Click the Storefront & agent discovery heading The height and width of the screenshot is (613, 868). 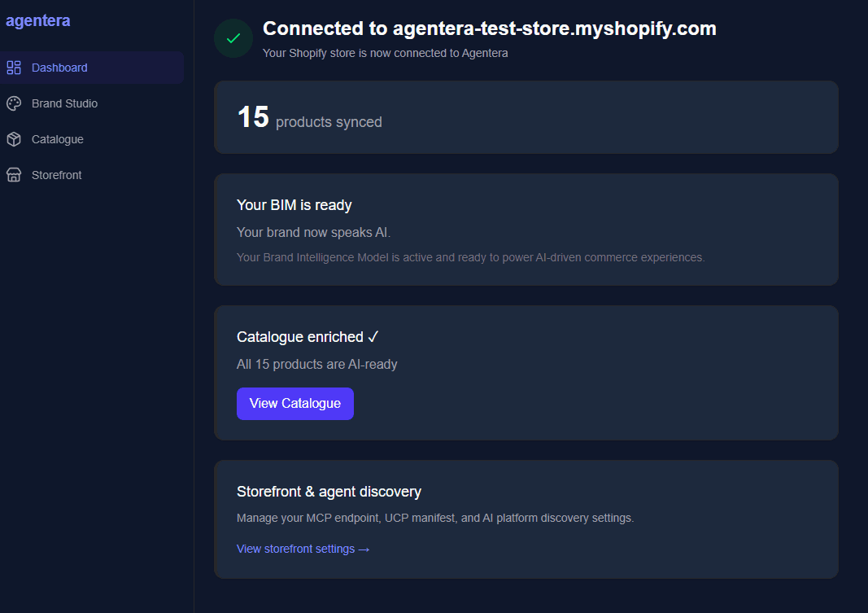coord(329,491)
